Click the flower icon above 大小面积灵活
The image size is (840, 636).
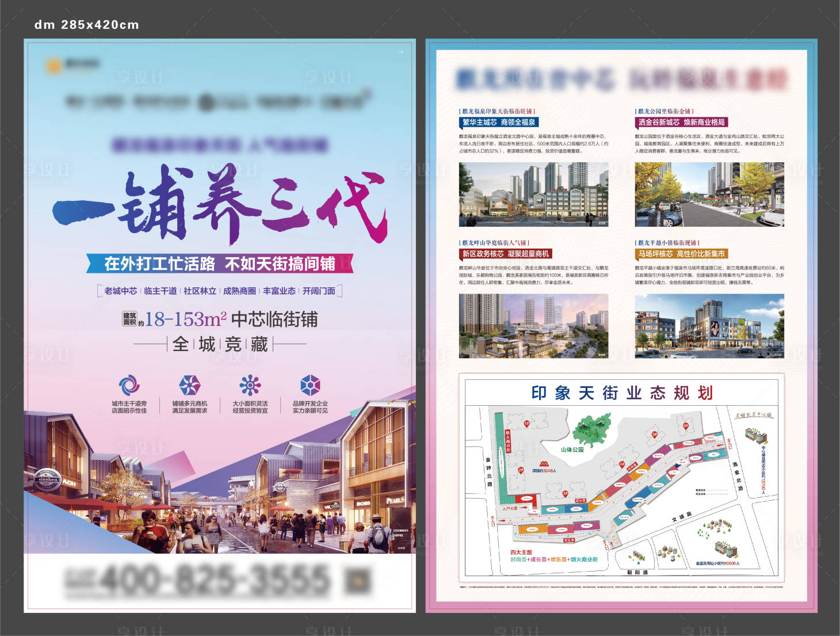pyautogui.click(x=250, y=385)
